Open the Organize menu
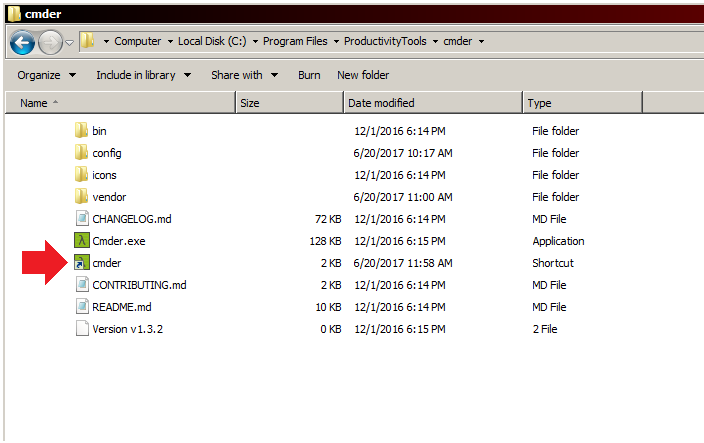The width and height of the screenshot is (704, 443). [x=46, y=75]
